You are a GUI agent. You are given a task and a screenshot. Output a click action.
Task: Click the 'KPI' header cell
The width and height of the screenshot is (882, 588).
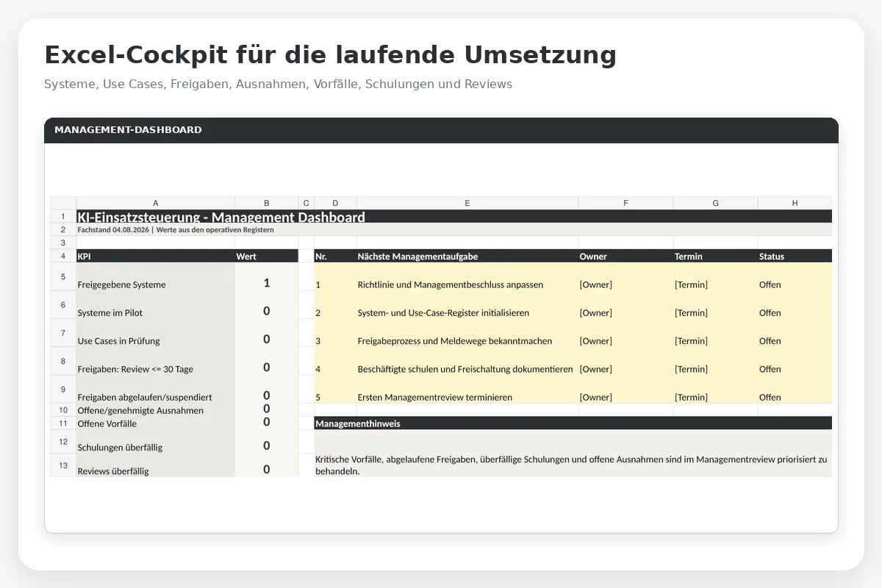(x=155, y=256)
